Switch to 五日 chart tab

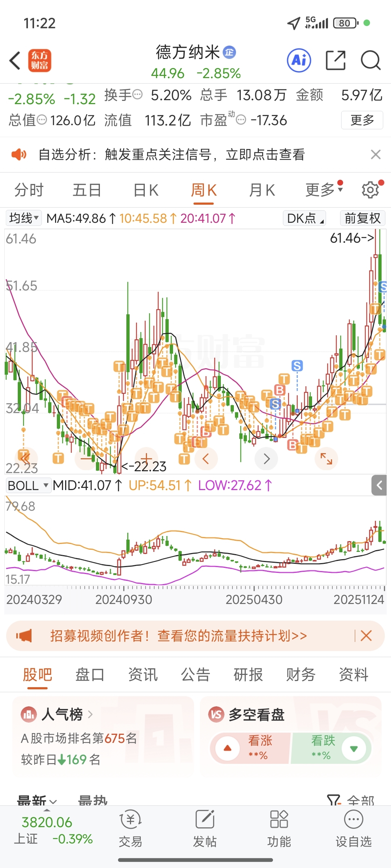coord(87,190)
